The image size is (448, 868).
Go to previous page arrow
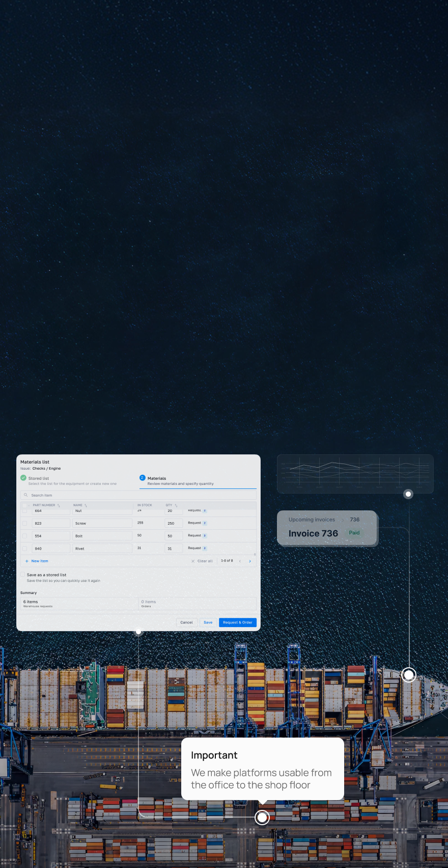[x=240, y=561]
